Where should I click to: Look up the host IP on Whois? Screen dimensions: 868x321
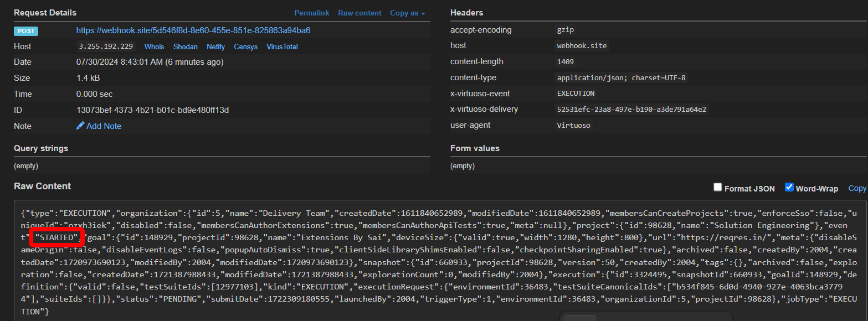(x=155, y=47)
